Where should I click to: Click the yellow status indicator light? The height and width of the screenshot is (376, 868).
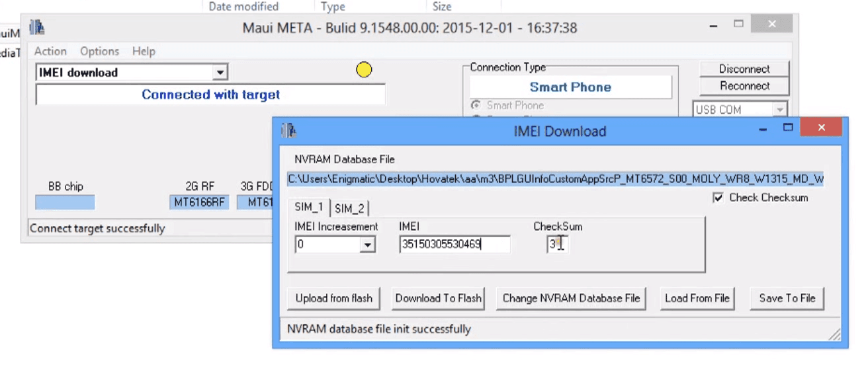[x=364, y=69]
